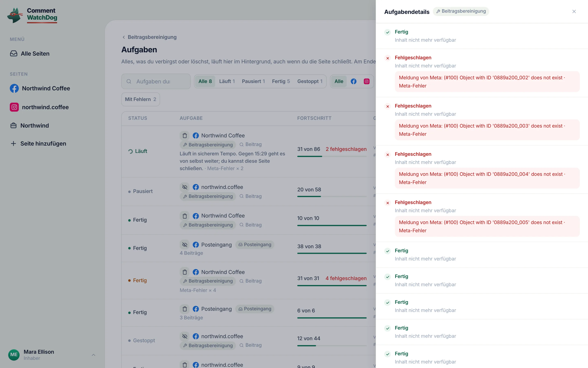This screenshot has height=368, width=588.
Task: Click the Posteingang tag in the 4 Beiträge row
Action: pos(255,245)
